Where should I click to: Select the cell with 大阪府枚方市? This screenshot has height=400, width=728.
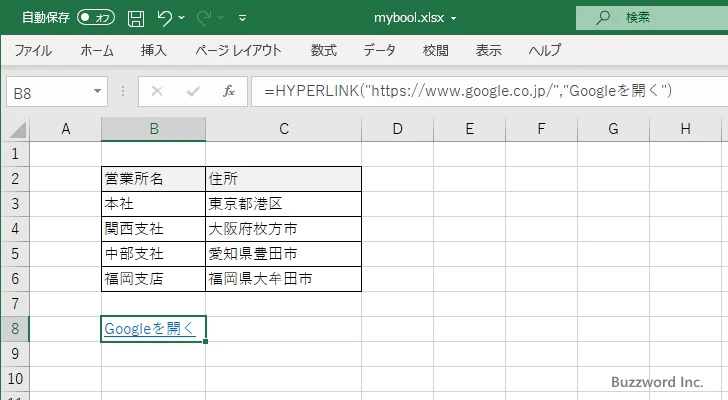(283, 229)
